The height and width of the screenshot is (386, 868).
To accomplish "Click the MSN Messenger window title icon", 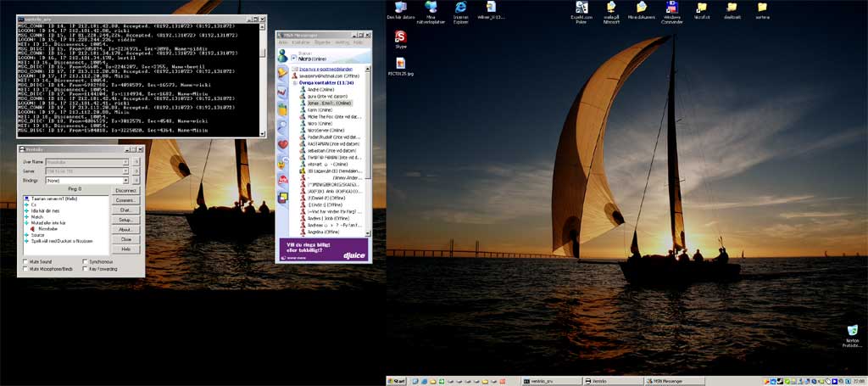I will click(x=280, y=35).
